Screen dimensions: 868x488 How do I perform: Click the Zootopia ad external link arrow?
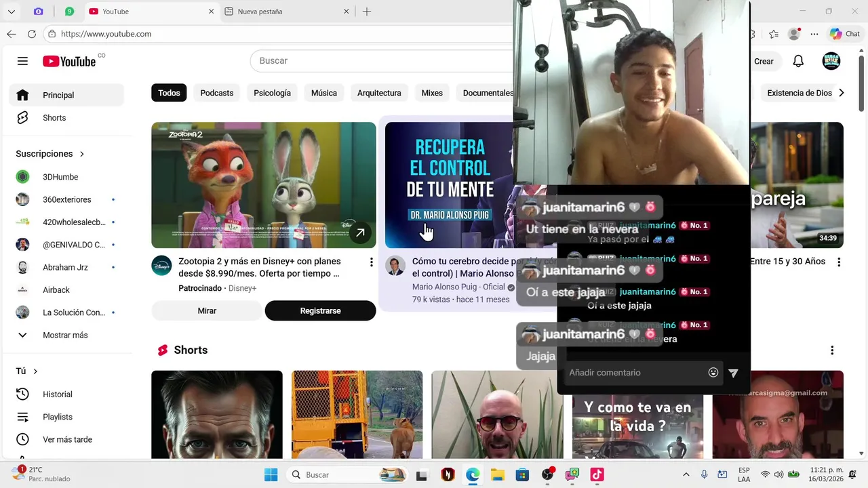pos(360,232)
